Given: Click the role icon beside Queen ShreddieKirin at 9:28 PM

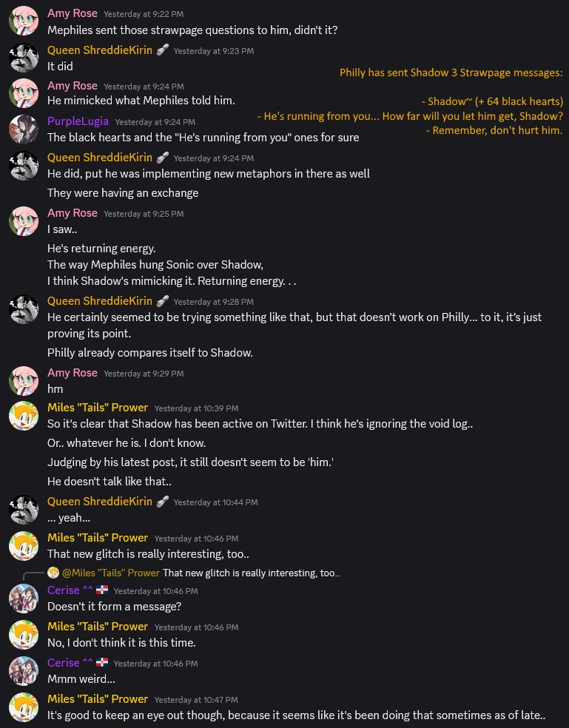Looking at the screenshot, I should click(x=162, y=301).
